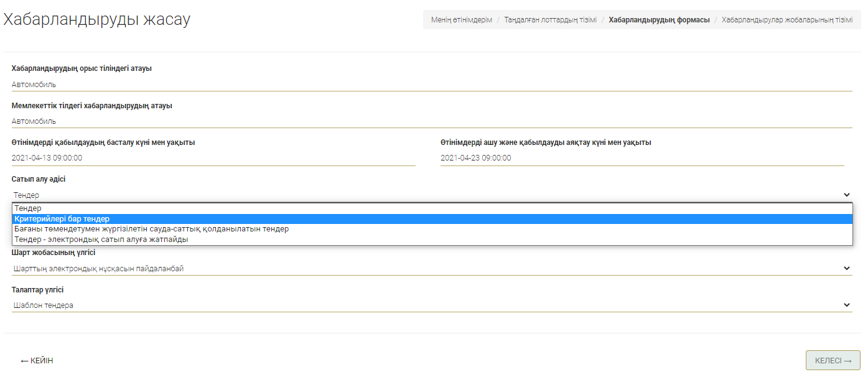Click the chevron of Сатып алу әдісі dropdown
This screenshot has width=868, height=377.
846,195
